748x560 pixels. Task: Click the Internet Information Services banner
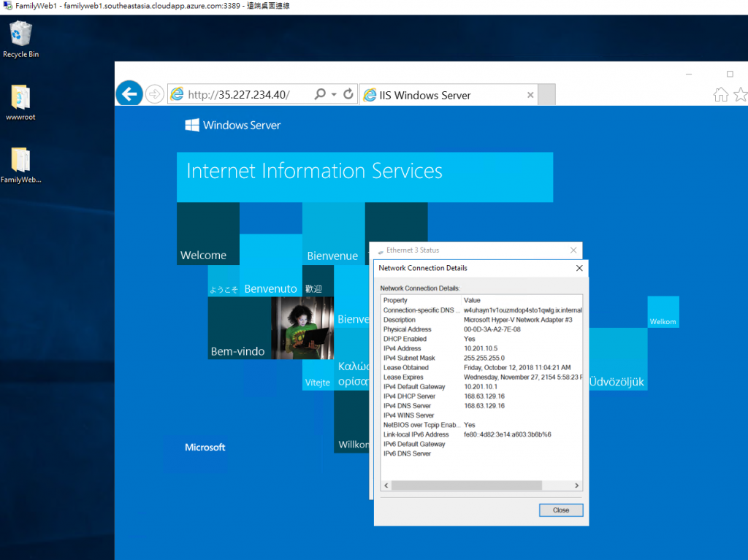(365, 177)
